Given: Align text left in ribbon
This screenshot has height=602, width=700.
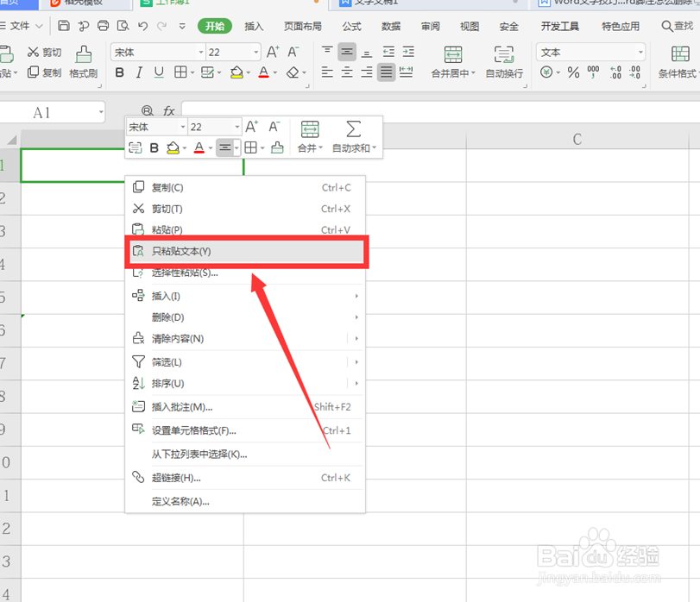Looking at the screenshot, I should click(x=327, y=72).
